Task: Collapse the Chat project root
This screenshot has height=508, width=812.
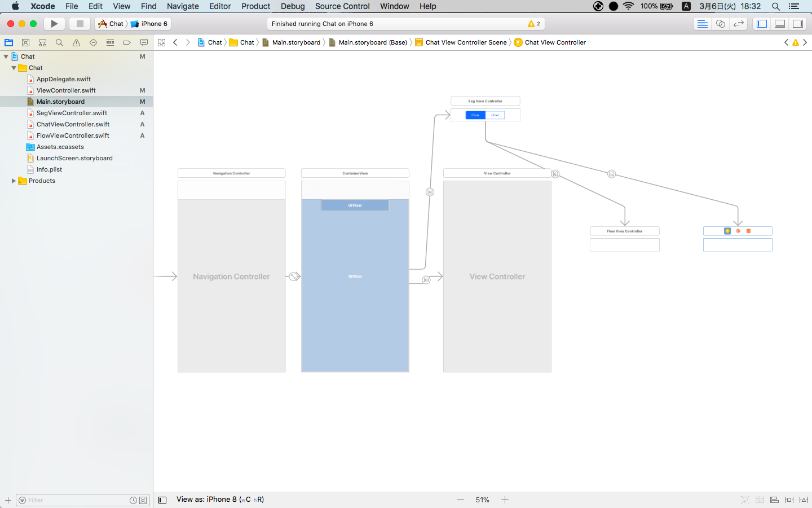Action: (6, 56)
